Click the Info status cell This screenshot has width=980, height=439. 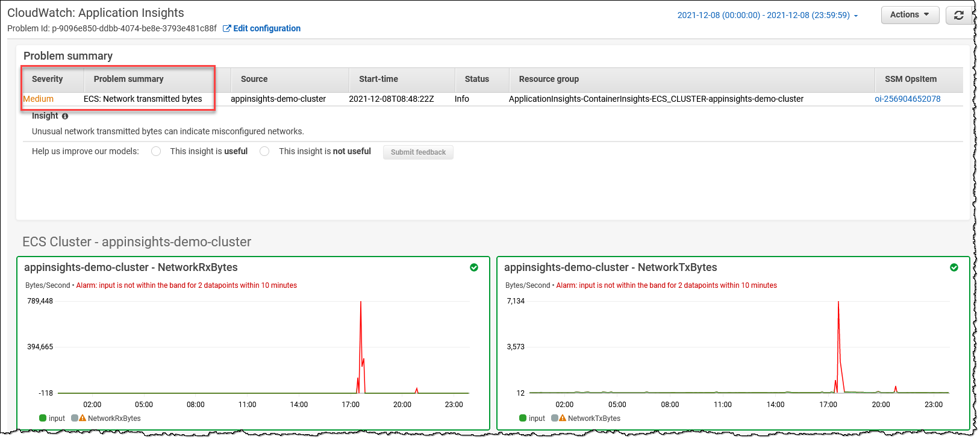click(x=462, y=99)
